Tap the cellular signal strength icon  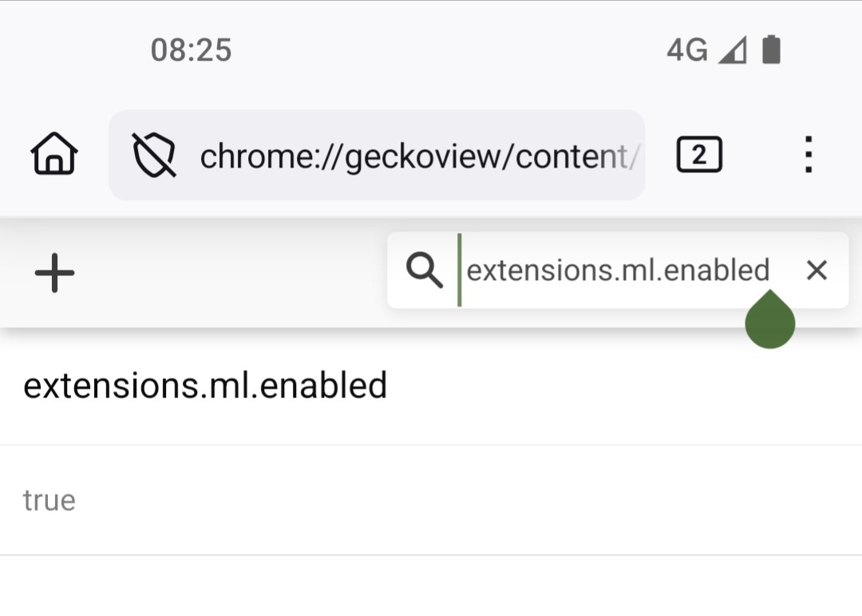pyautogui.click(x=732, y=51)
